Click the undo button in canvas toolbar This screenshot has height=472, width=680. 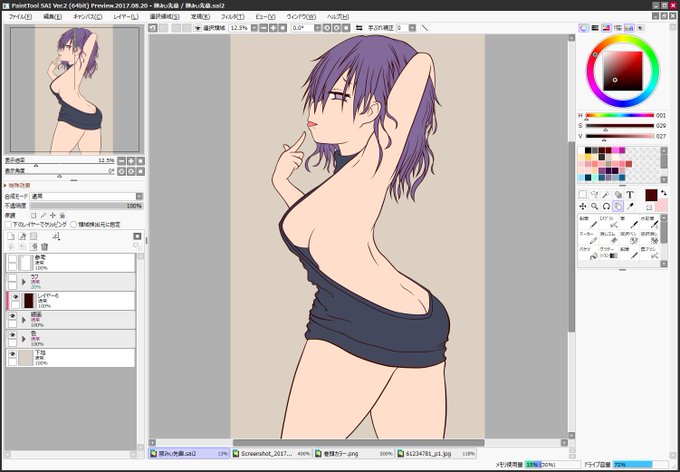(x=153, y=28)
